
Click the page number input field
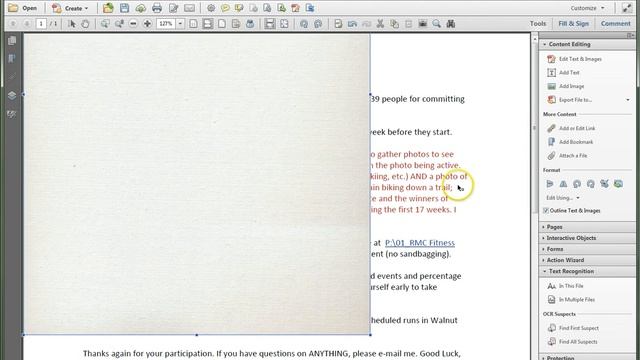40,24
